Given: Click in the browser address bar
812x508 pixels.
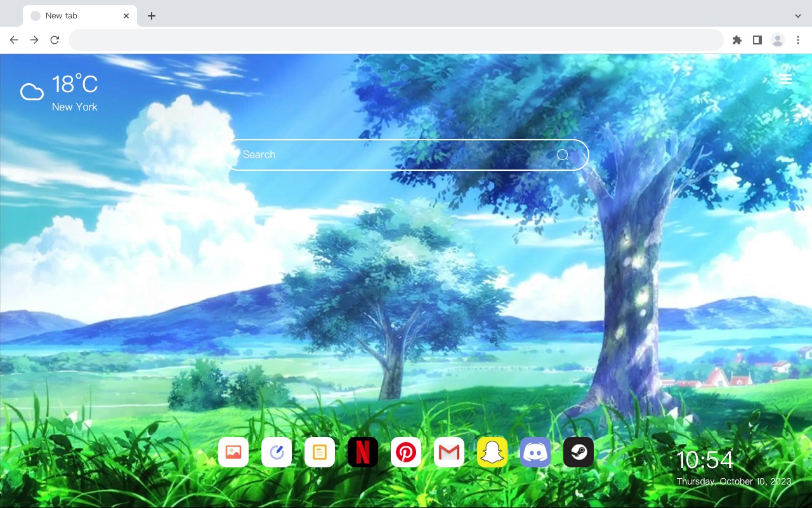Looking at the screenshot, I should [x=396, y=40].
